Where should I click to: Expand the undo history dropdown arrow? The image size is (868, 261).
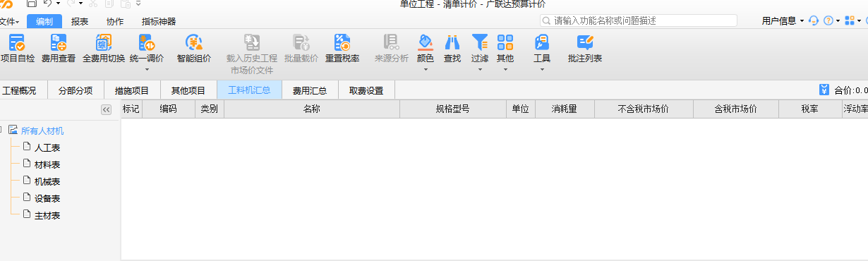pyautogui.click(x=57, y=4)
